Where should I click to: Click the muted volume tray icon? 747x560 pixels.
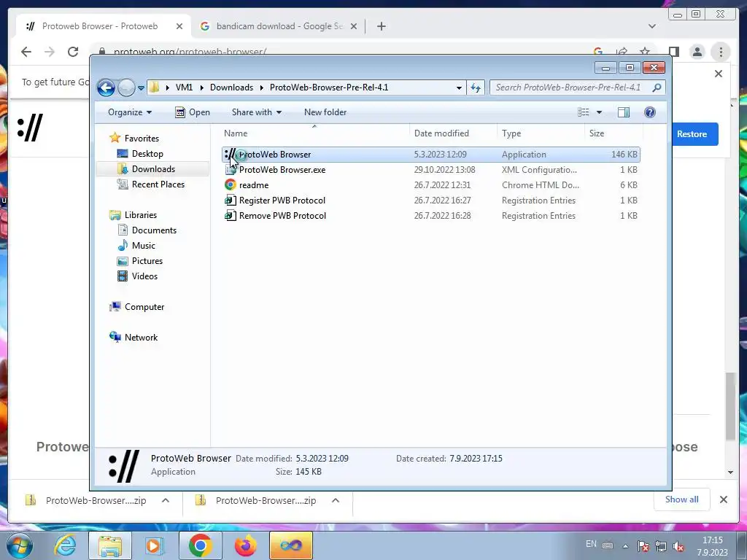click(678, 546)
